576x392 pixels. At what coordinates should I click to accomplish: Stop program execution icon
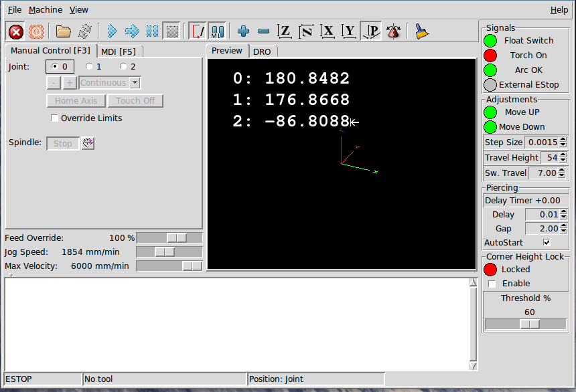172,31
